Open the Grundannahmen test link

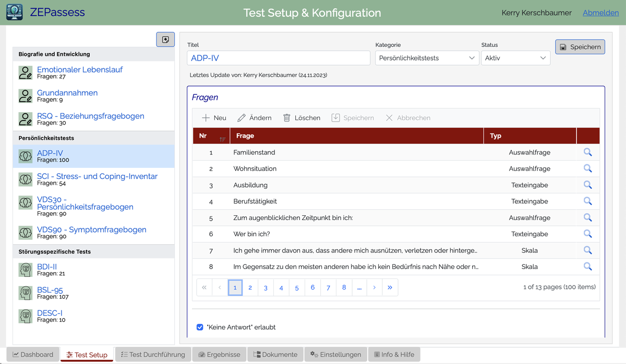(67, 93)
